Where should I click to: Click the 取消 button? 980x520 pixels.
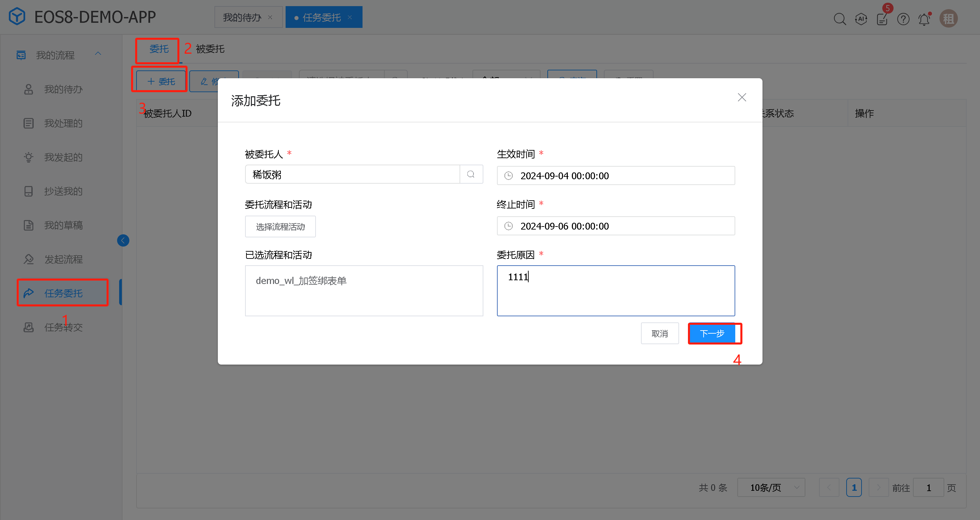pyautogui.click(x=659, y=333)
